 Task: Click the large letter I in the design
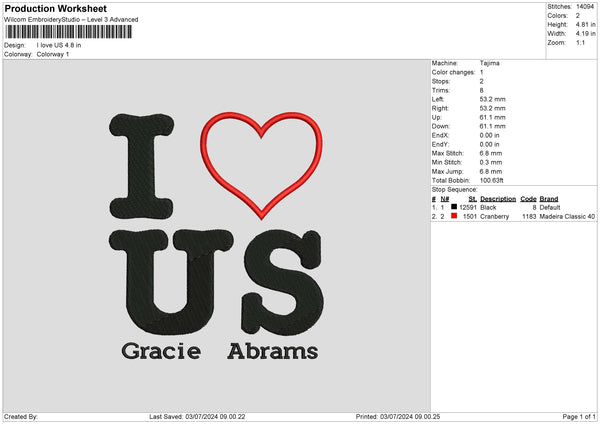142,166
